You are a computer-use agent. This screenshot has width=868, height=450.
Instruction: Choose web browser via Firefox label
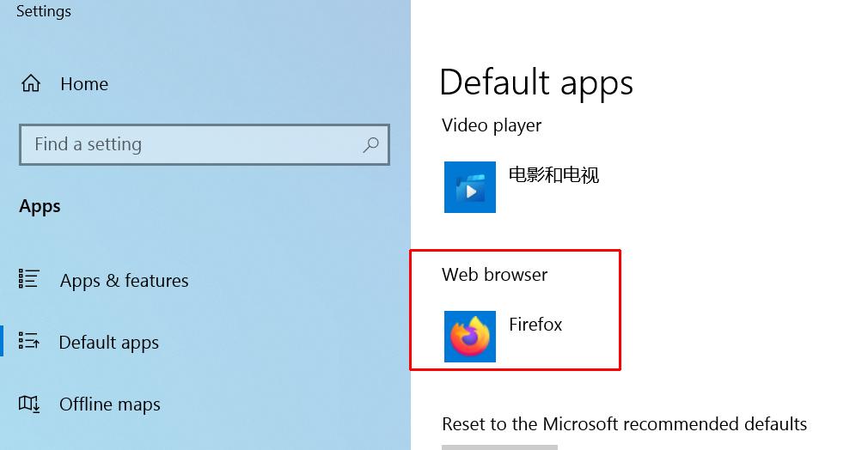click(535, 325)
